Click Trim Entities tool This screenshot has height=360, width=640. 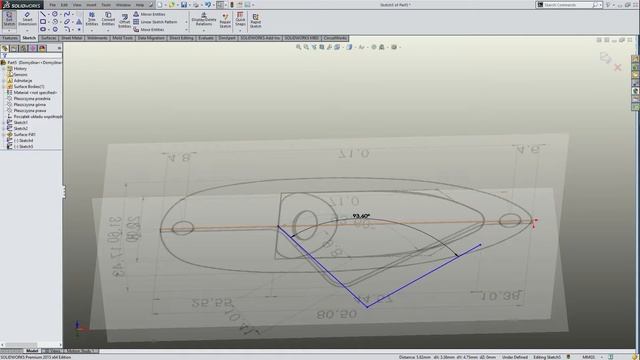click(x=92, y=19)
